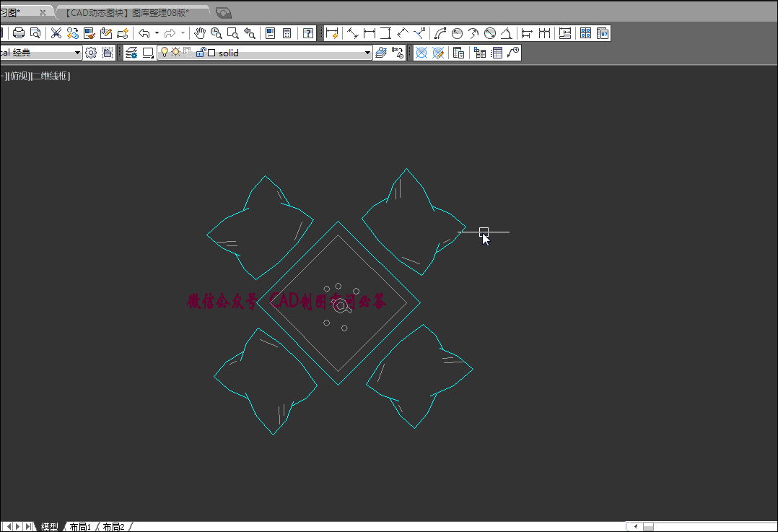Select Jogged radius dimension tool
Screen dimensions: 778x532
pyautogui.click(x=473, y=33)
